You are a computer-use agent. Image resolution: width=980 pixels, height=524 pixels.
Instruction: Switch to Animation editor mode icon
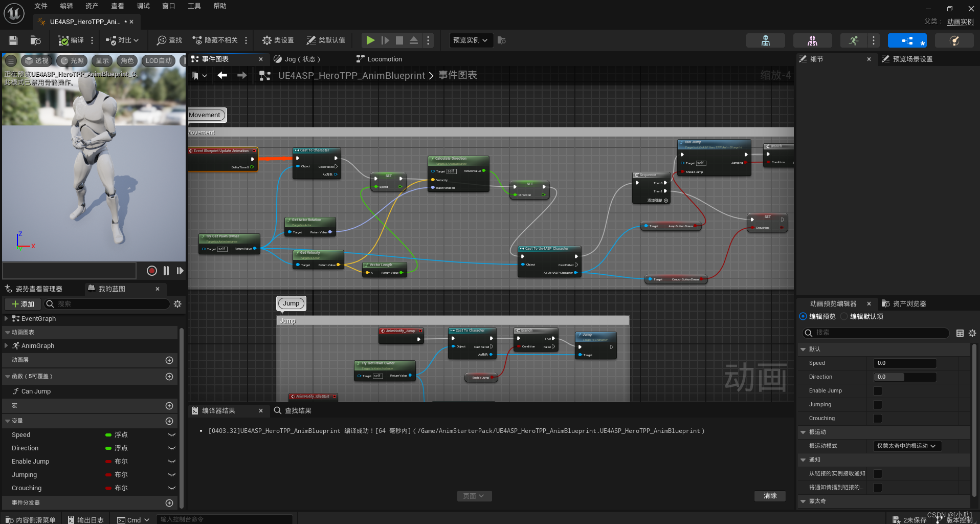click(854, 40)
